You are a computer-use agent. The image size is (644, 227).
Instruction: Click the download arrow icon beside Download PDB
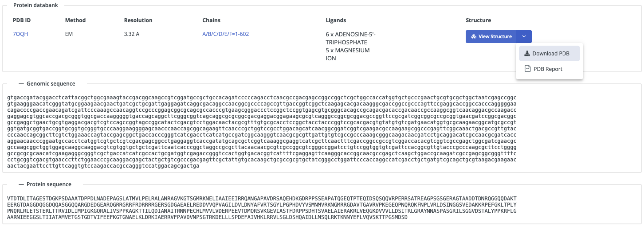tap(527, 54)
